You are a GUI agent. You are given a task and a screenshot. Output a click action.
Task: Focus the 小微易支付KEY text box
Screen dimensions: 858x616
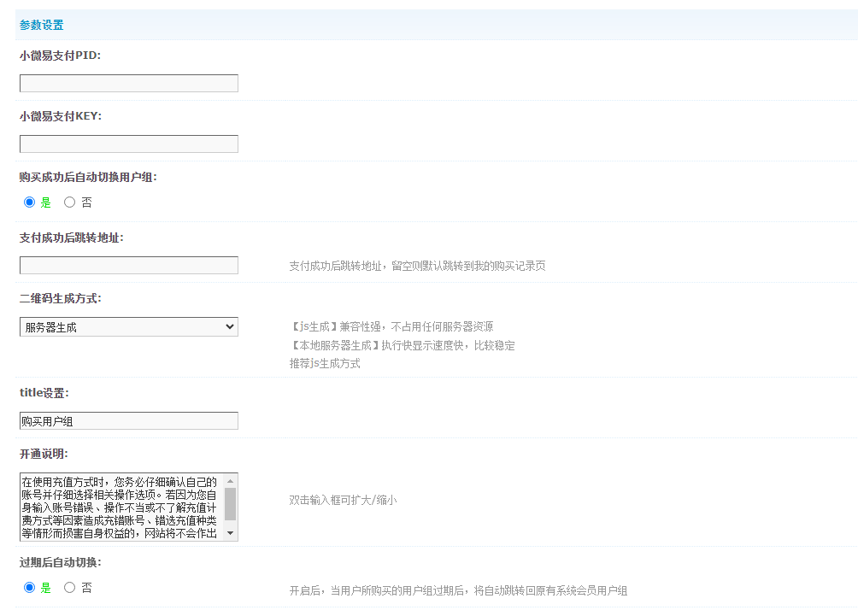[x=128, y=144]
